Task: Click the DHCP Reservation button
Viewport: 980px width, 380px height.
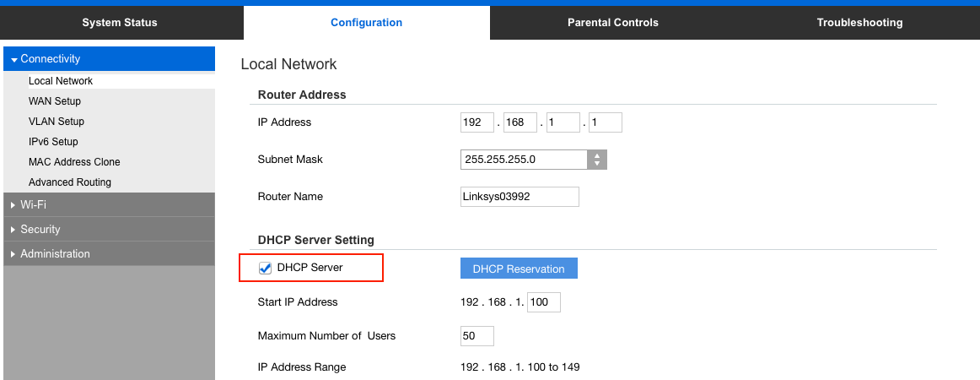Action: pos(519,269)
